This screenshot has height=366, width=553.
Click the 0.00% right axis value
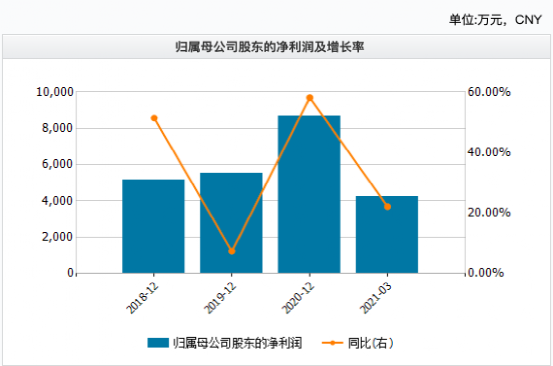[x=486, y=273]
